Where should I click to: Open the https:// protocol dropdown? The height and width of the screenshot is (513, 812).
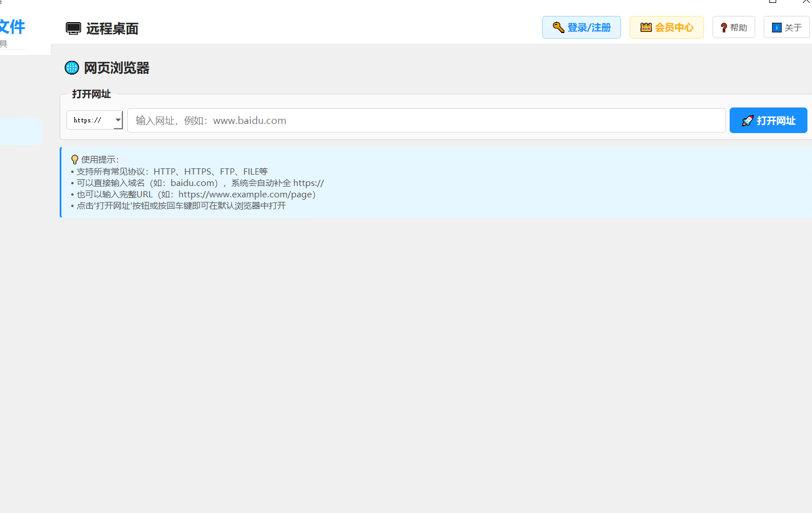[94, 120]
